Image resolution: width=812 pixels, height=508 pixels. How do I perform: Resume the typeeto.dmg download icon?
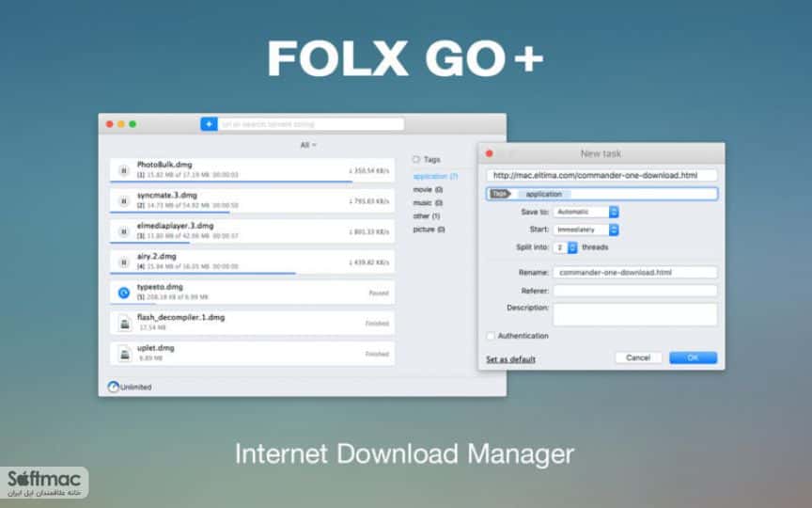[x=124, y=293]
